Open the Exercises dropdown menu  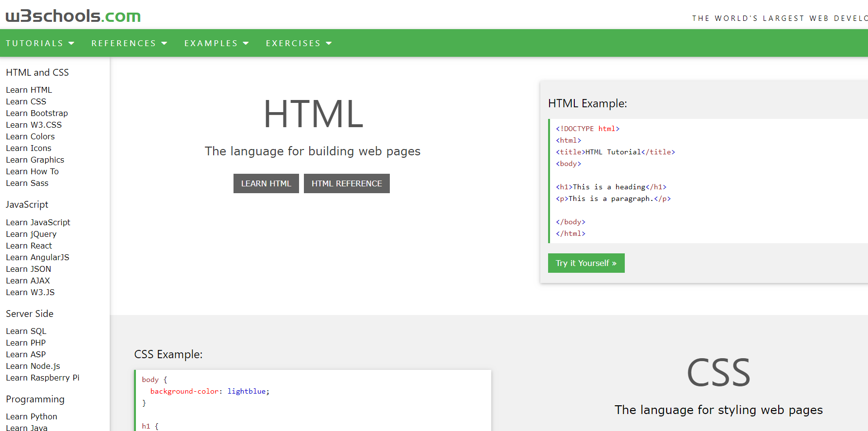[x=299, y=43]
